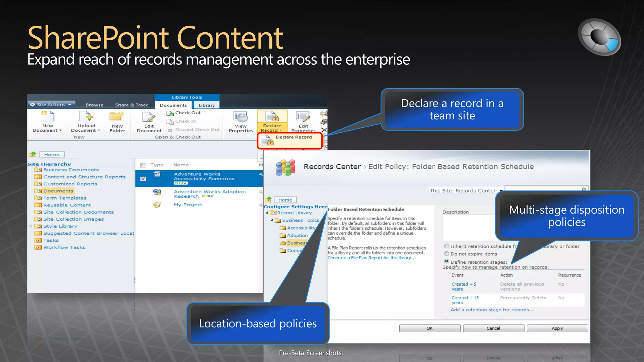Uncheck the Adventure Works Accessibility Scenarios checkbox

143,179
